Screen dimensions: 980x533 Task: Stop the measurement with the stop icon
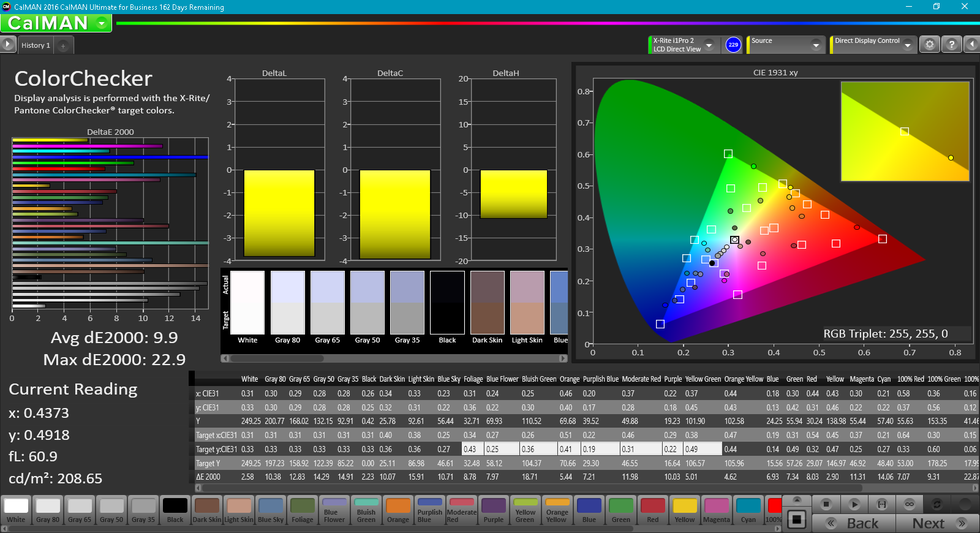click(826, 504)
